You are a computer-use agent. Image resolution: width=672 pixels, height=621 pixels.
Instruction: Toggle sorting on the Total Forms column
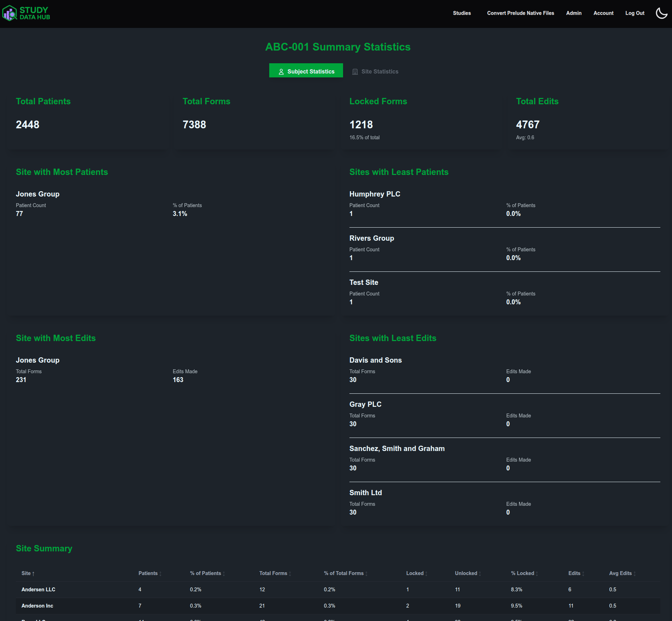(x=289, y=573)
